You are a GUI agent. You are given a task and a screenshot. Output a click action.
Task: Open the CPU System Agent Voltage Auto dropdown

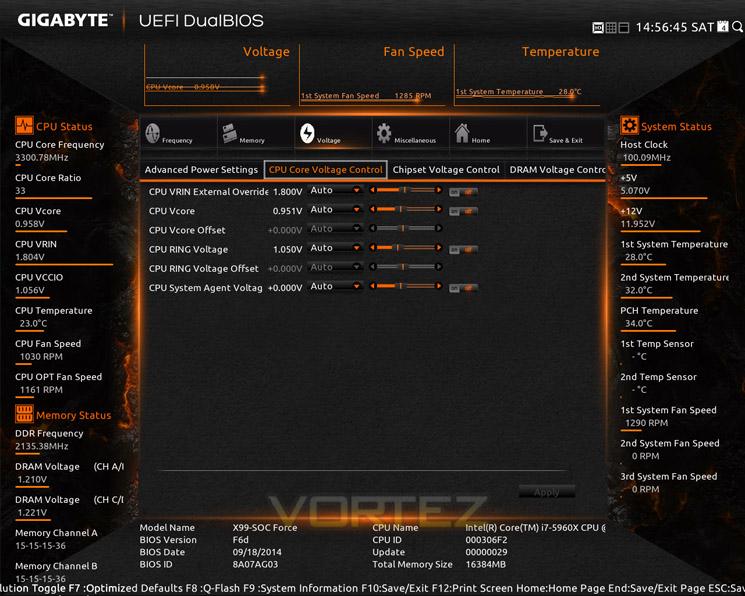tap(335, 287)
